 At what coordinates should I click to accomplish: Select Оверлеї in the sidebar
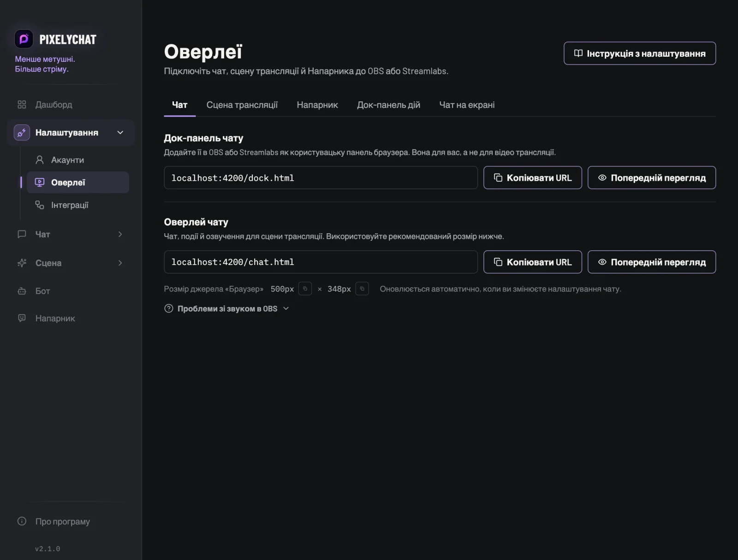(77, 183)
